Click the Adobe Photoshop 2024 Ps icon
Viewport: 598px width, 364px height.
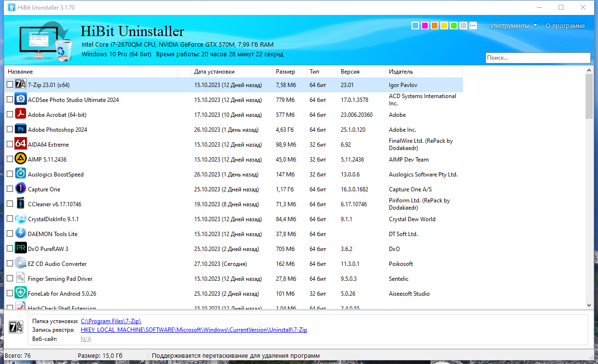21,129
